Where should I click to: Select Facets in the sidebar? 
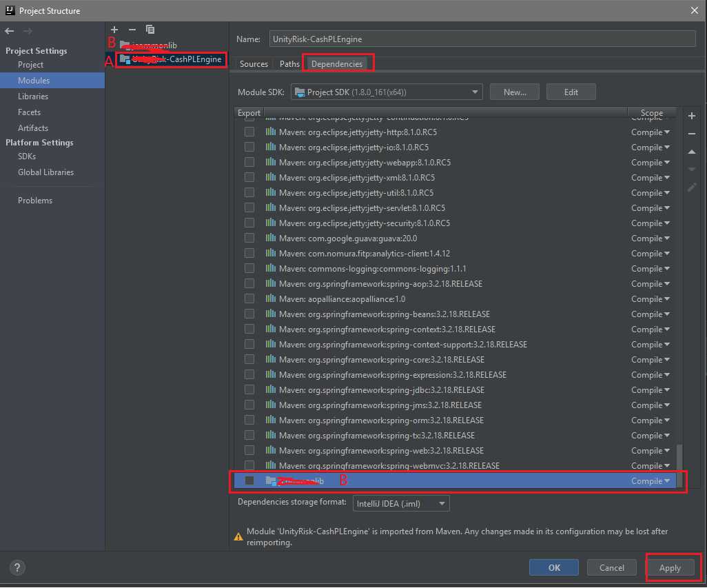30,112
